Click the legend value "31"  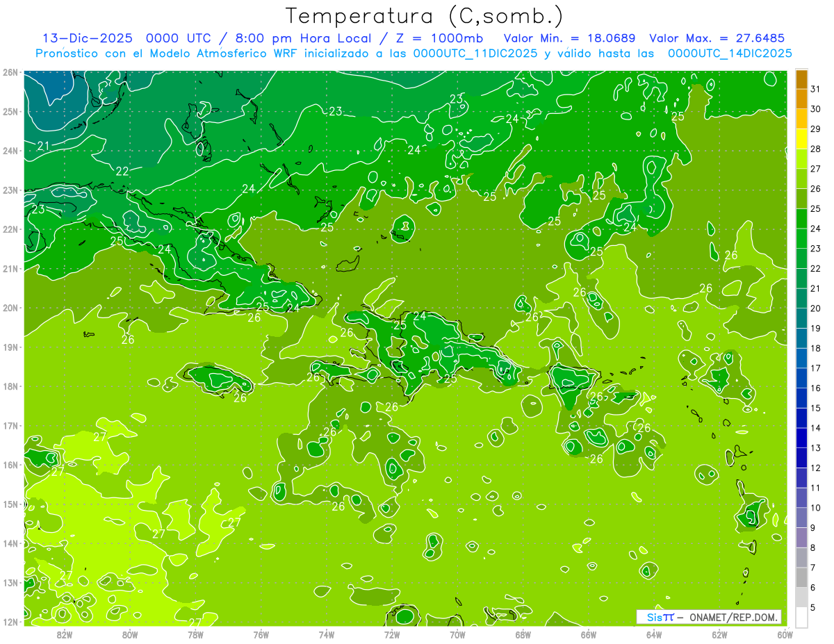816,89
